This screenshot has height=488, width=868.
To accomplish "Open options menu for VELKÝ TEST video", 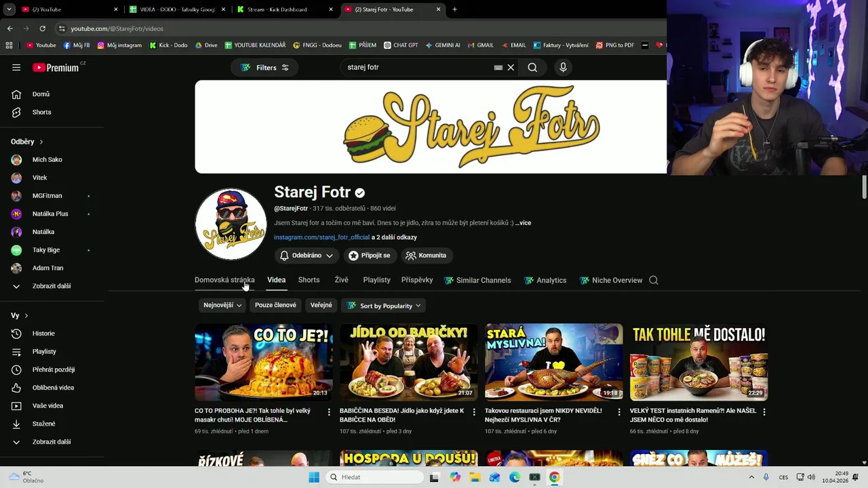I will point(764,411).
